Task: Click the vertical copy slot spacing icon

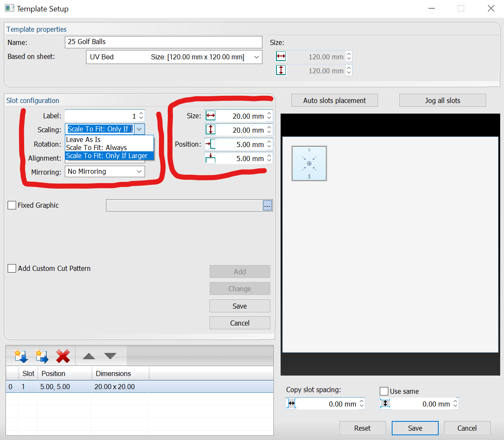Action: point(385,404)
